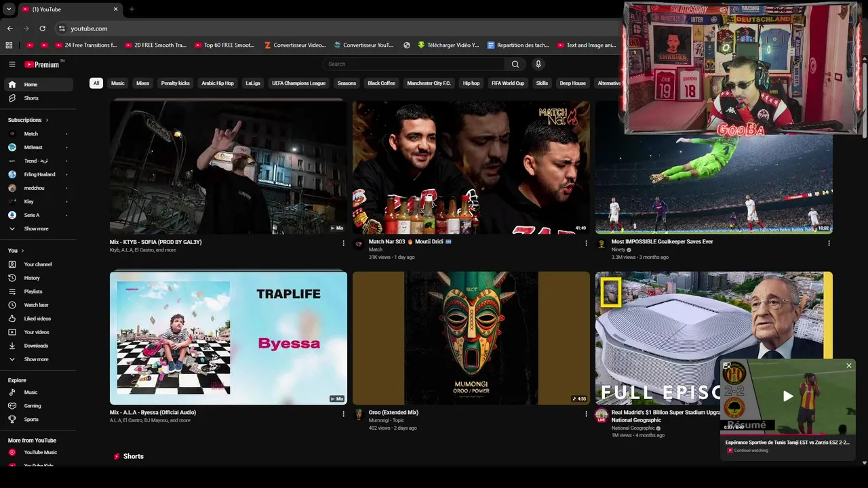Open the Ninety channel link
This screenshot has height=488, width=868.
click(x=618, y=249)
